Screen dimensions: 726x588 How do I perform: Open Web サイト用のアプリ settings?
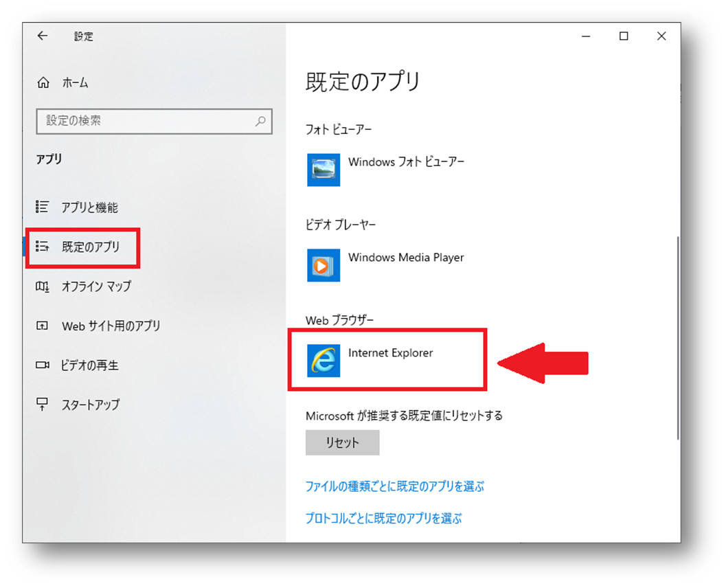coord(111,326)
